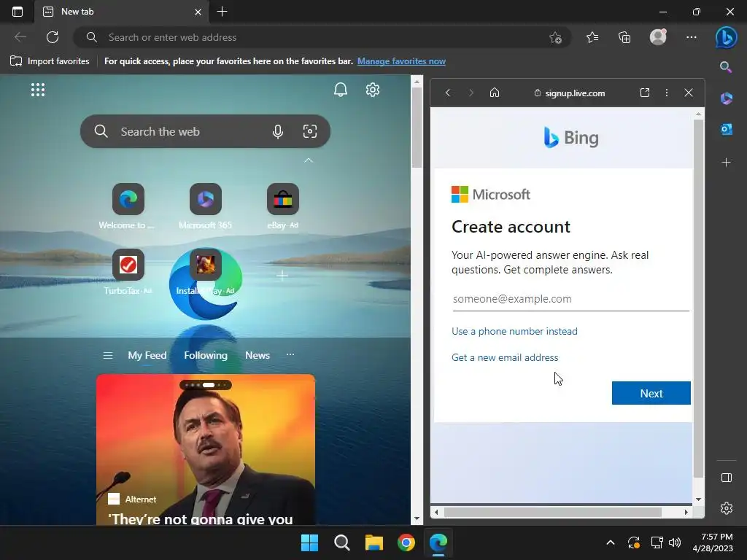Refresh the current page
The height and width of the screenshot is (560, 747).
coord(53,37)
